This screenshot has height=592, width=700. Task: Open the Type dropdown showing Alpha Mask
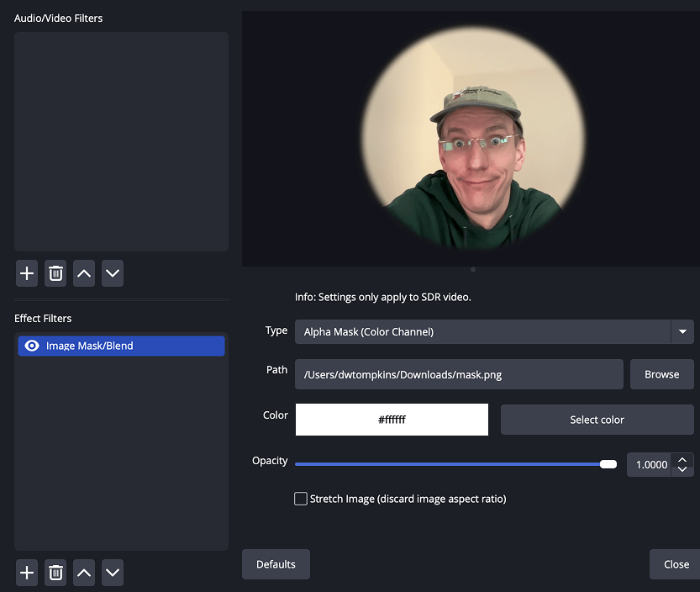[494, 331]
